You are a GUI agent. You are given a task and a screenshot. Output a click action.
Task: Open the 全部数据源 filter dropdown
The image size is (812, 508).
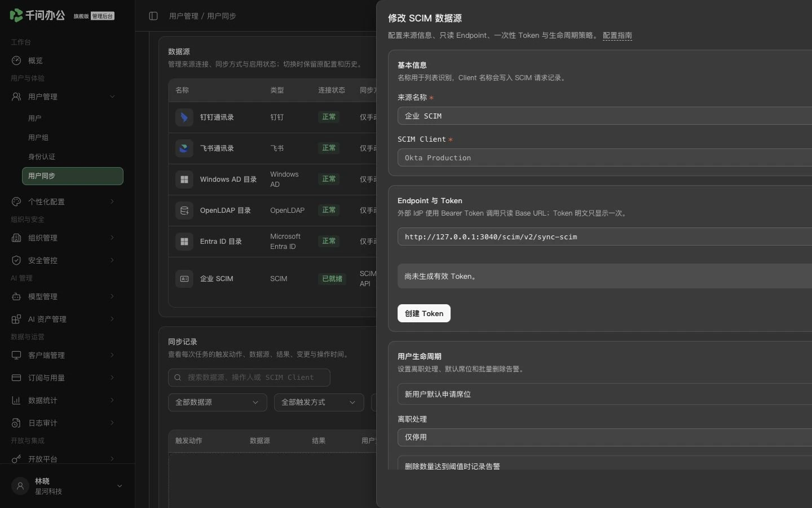click(x=217, y=402)
